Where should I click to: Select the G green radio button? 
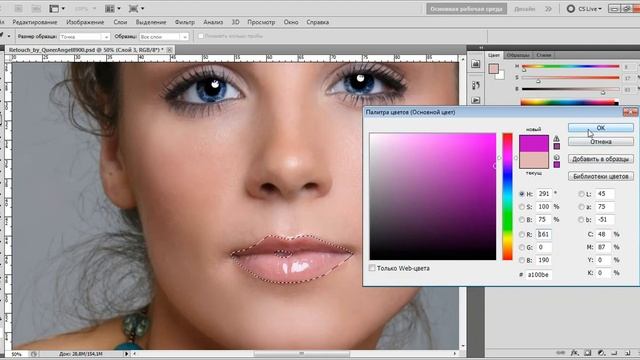[522, 247]
